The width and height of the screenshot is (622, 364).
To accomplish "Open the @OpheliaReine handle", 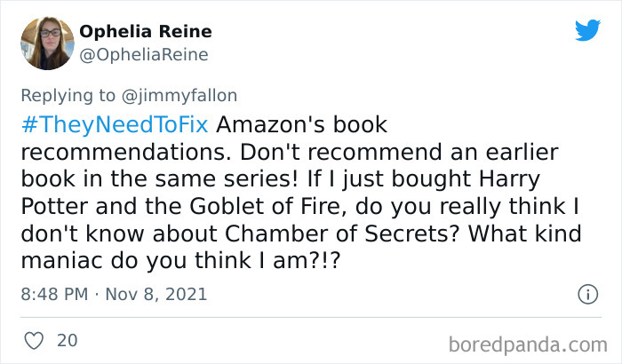I will coord(144,55).
